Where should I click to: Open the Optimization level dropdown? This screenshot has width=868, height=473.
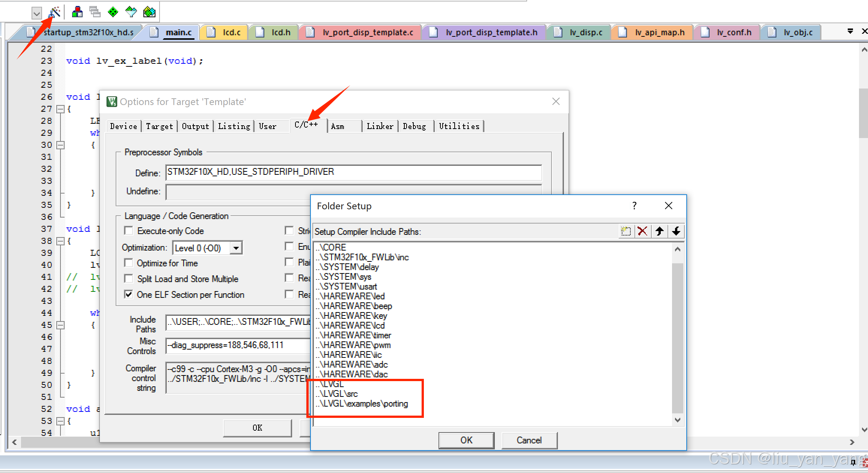coord(236,248)
